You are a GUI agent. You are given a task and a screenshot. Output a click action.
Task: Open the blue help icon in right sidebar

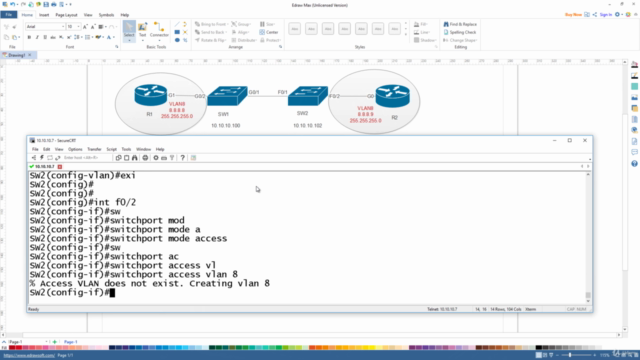634,163
